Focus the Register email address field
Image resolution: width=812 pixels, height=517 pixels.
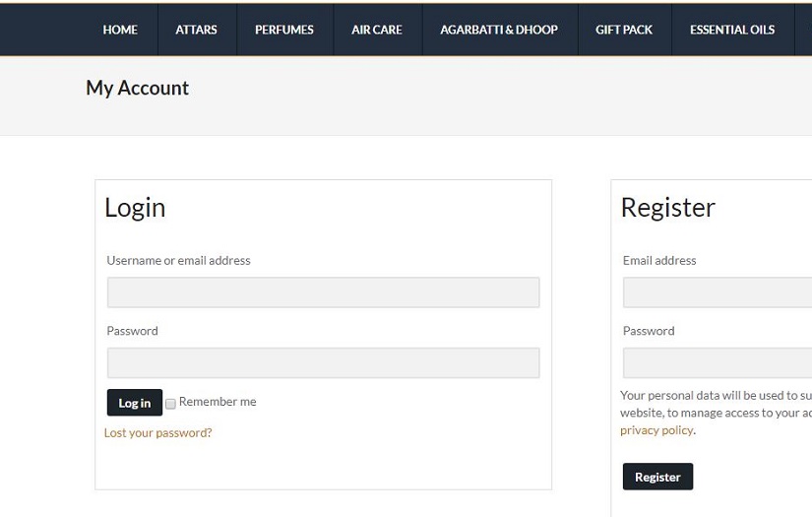718,292
